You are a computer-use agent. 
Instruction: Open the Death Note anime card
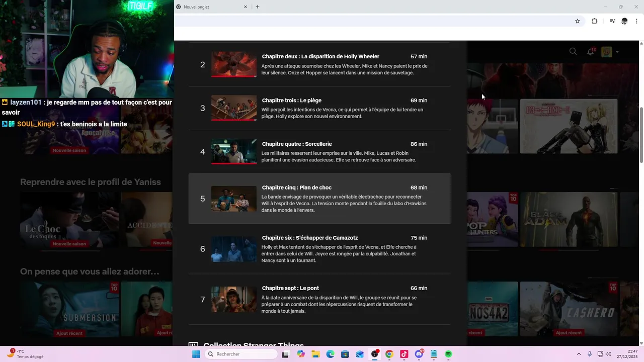click(569, 126)
